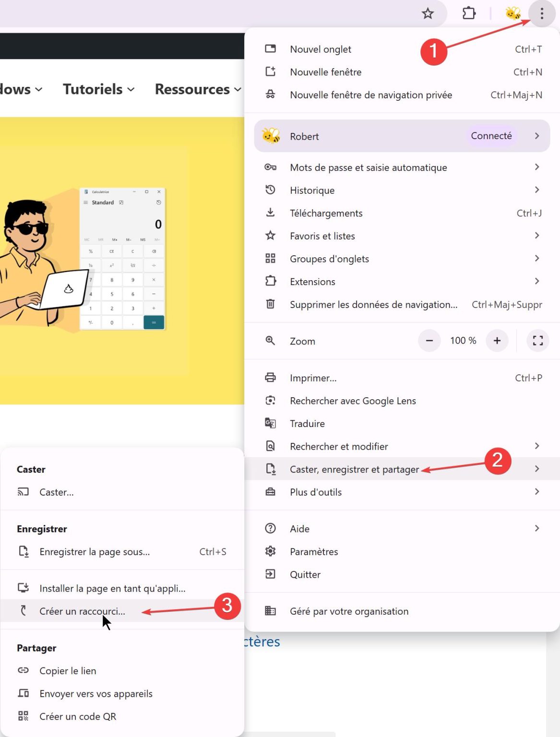
Task: Decrease zoom with the minus button
Action: [x=429, y=341]
